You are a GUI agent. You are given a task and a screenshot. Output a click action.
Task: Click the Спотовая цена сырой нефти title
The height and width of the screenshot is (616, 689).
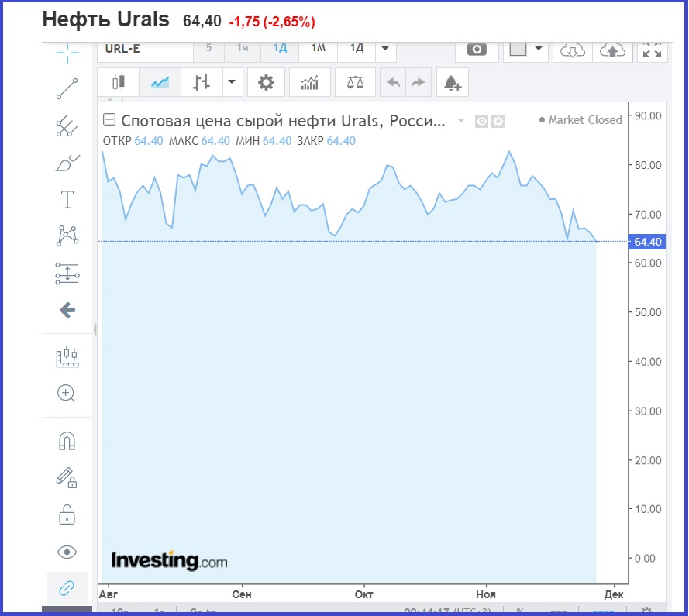tap(283, 120)
